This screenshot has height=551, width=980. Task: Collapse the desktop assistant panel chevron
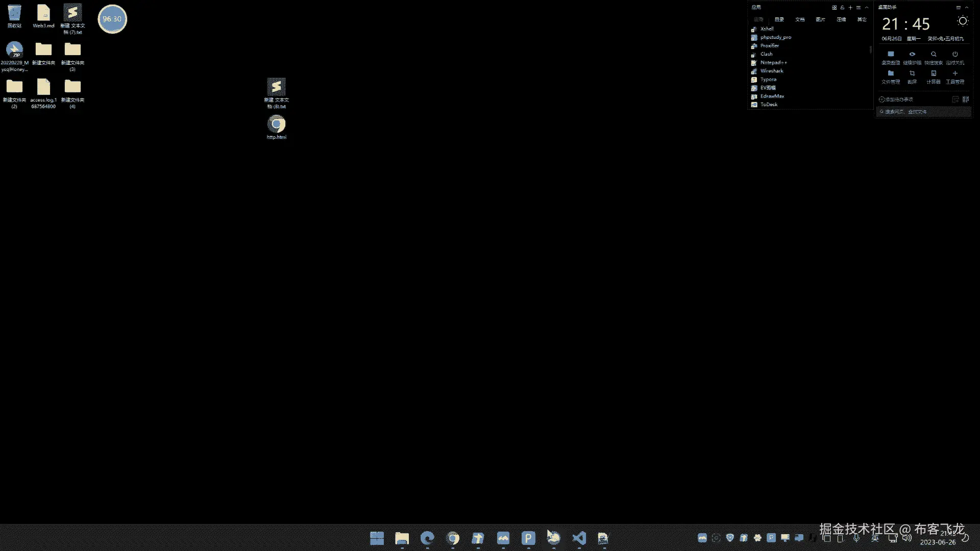(x=967, y=8)
